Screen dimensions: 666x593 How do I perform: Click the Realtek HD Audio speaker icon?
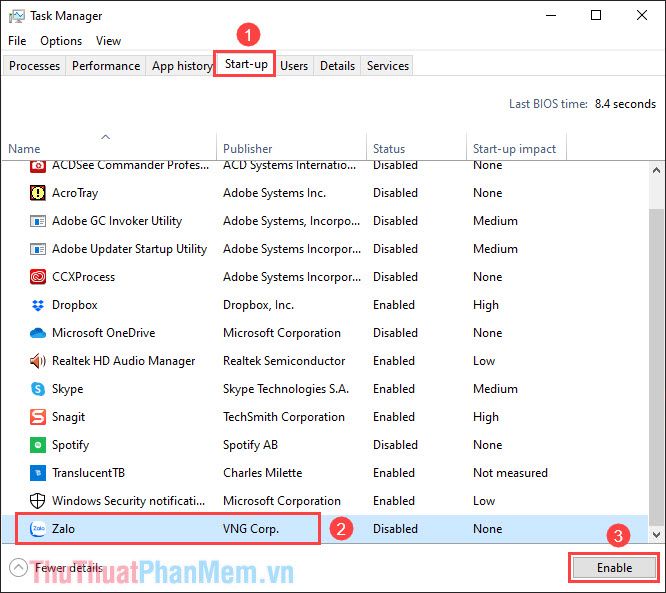(38, 361)
